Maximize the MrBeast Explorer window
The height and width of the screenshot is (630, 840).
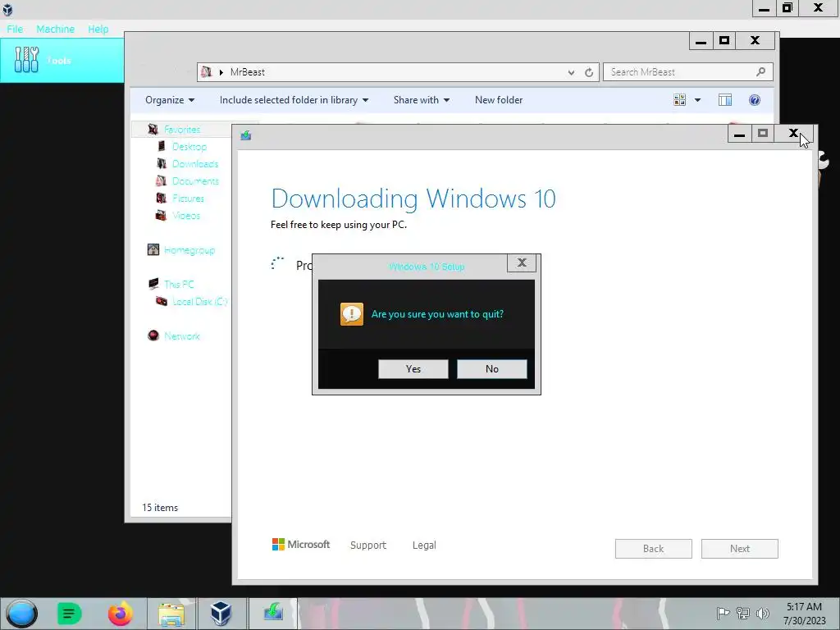click(x=724, y=41)
